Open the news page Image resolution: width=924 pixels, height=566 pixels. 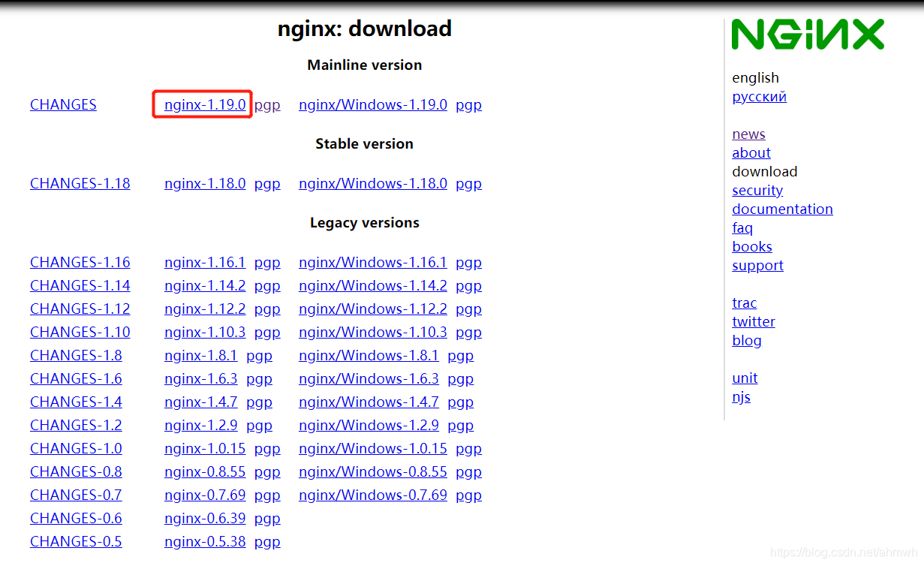748,134
